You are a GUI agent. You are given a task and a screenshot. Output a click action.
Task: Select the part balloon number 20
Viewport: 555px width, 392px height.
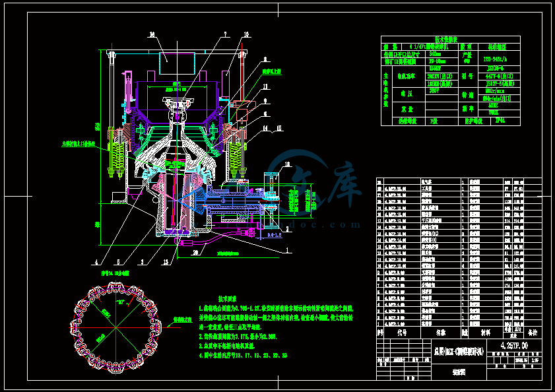196,253
